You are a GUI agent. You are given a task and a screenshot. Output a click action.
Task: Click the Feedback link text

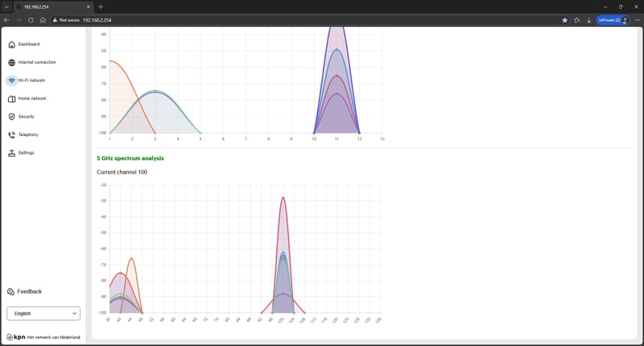coord(30,291)
